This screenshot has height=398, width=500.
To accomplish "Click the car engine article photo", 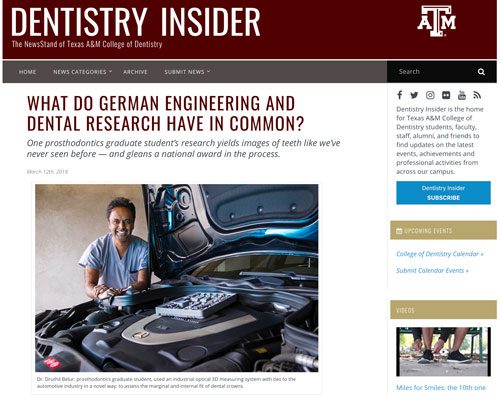I will pos(177,278).
